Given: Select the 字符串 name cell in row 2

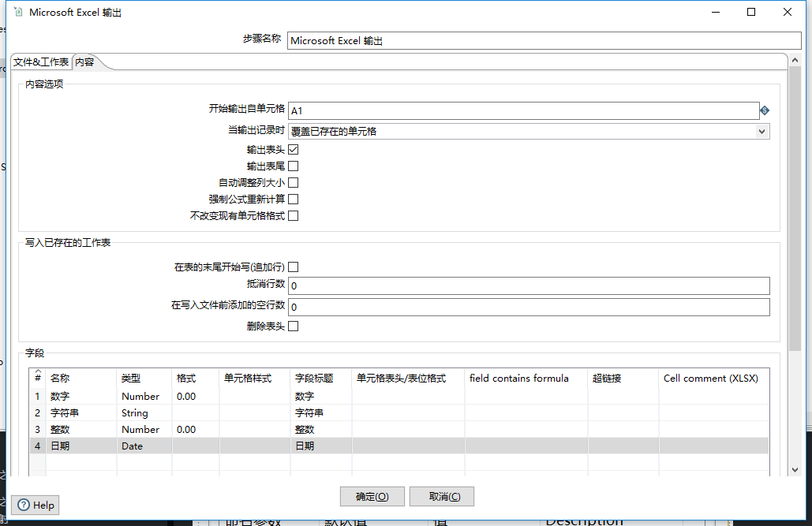Looking at the screenshot, I should pos(81,412).
